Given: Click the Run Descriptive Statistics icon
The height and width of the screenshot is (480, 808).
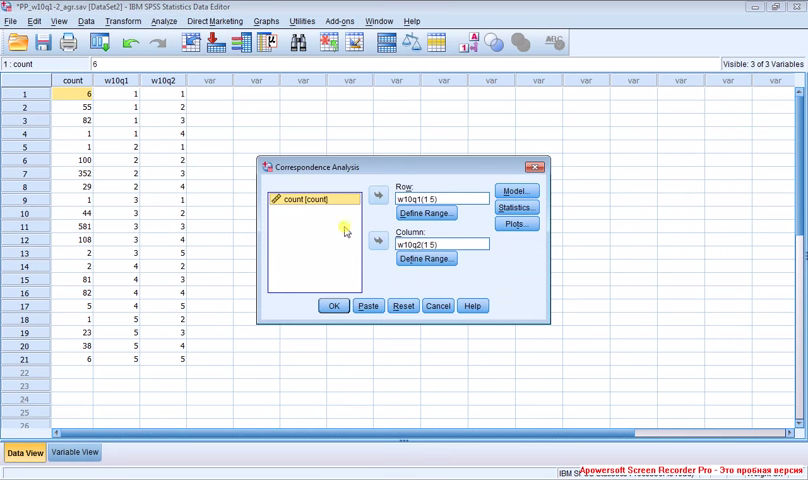Looking at the screenshot, I should [x=267, y=42].
